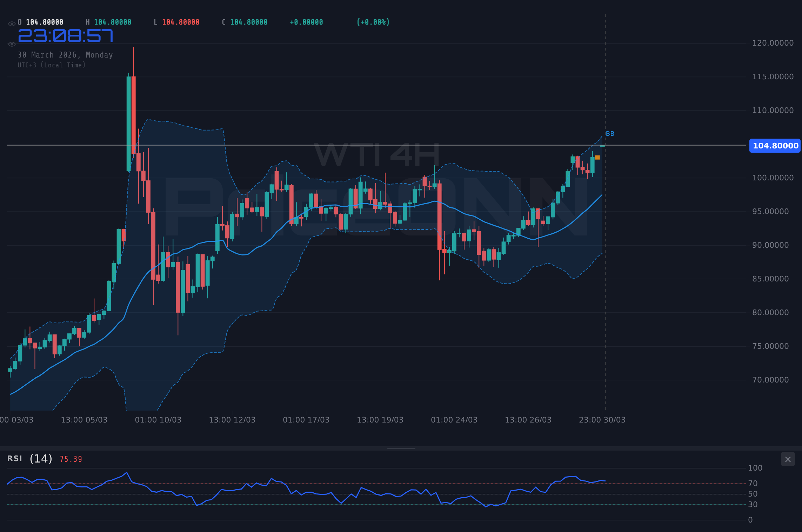Screen dimensions: 802x532
Task: Click the 120.00000 price axis label
Action: [773, 43]
